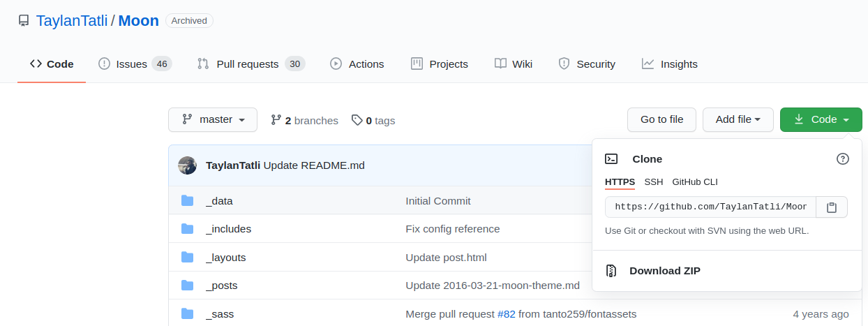The width and height of the screenshot is (868, 326).
Task: Switch to the Code tab
Action: click(x=52, y=64)
